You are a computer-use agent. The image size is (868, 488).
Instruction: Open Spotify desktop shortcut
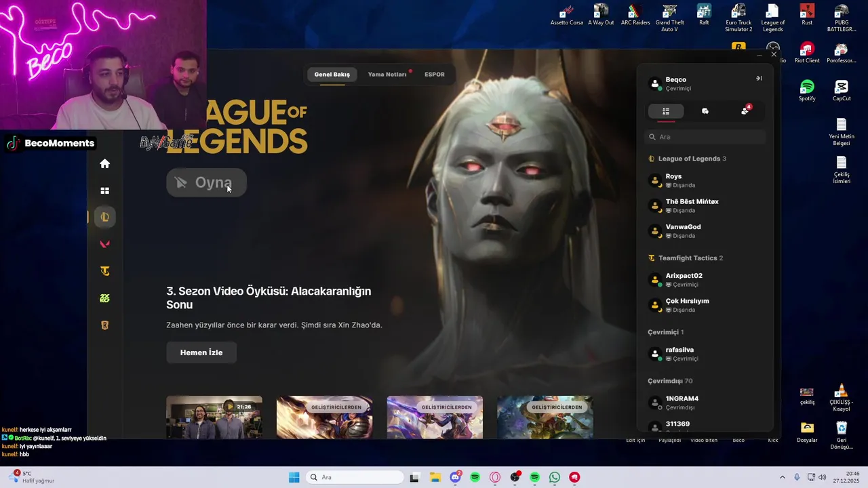(807, 91)
